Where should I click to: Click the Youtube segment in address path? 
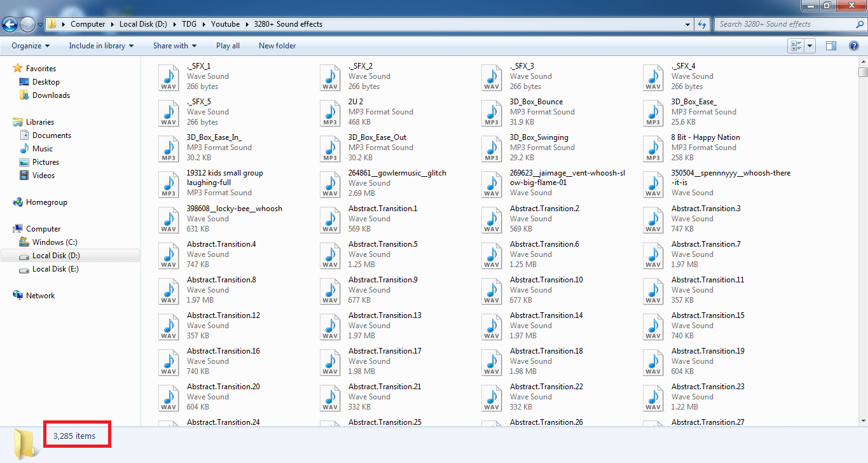coord(225,24)
